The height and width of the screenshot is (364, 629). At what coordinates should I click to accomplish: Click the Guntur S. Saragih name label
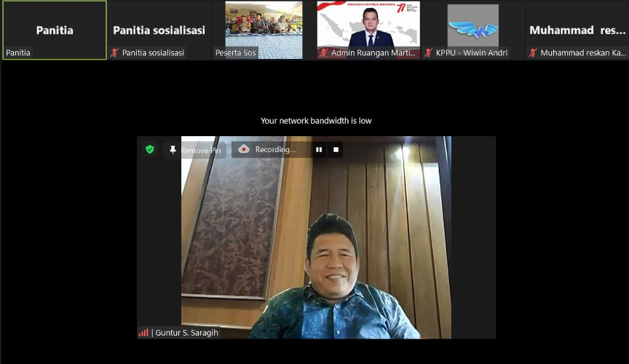pyautogui.click(x=186, y=333)
